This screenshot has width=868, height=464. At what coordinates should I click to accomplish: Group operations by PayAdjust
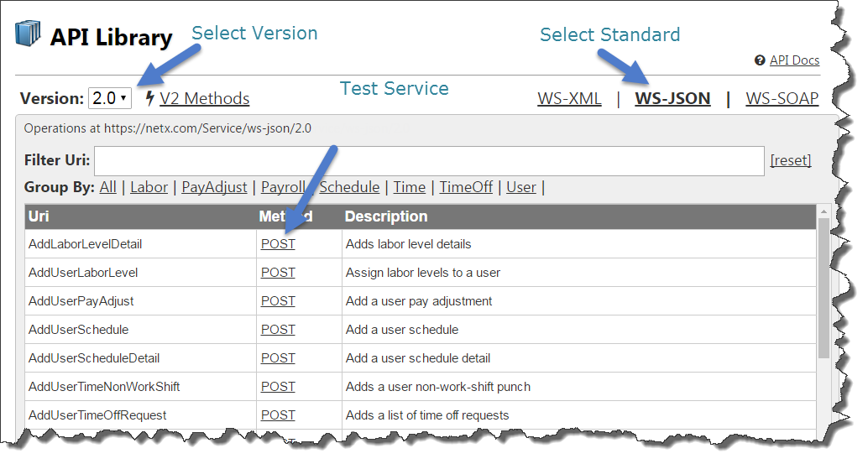click(x=214, y=187)
